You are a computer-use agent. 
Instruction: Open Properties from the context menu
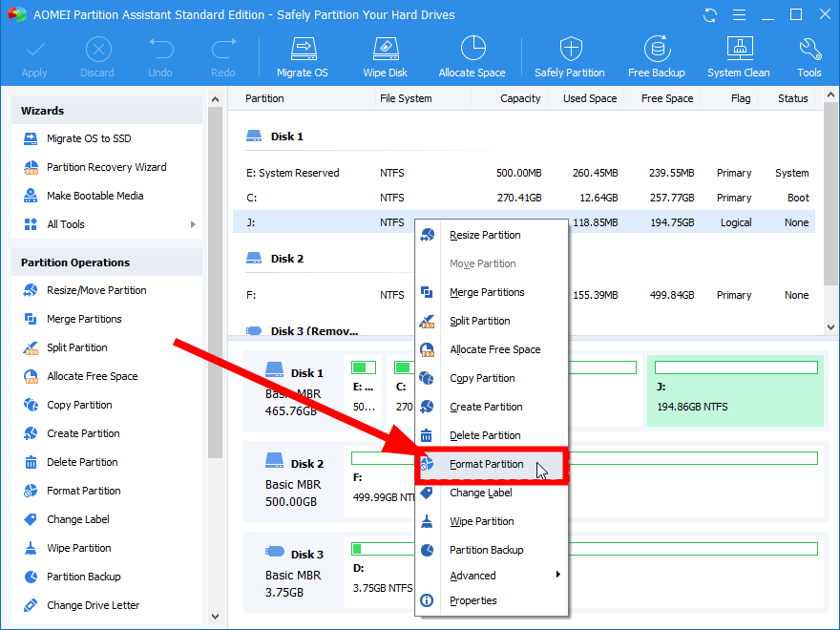[x=492, y=601]
